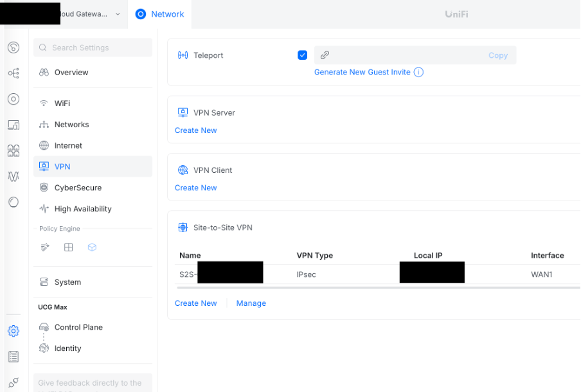Viewport: 581px width, 392px height.
Task: Click the Teleport link chain icon
Action: tap(325, 55)
